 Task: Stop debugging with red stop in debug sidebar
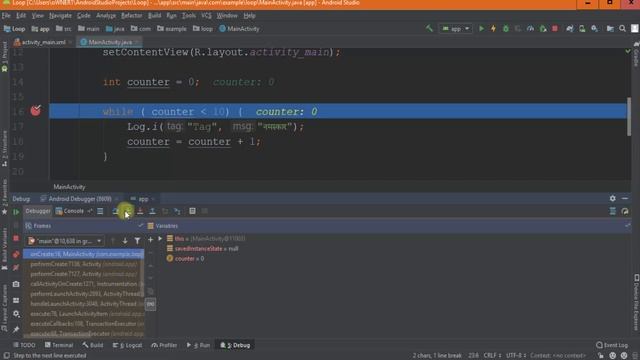[x=16, y=238]
